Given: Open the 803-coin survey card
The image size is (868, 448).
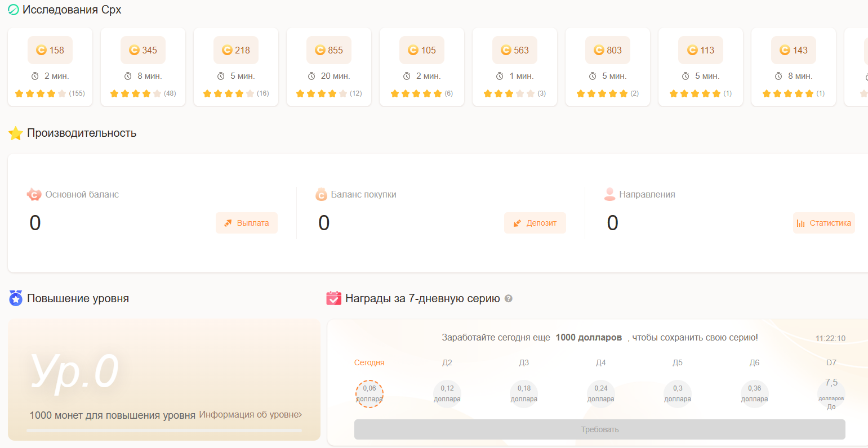Looking at the screenshot, I should [x=608, y=67].
